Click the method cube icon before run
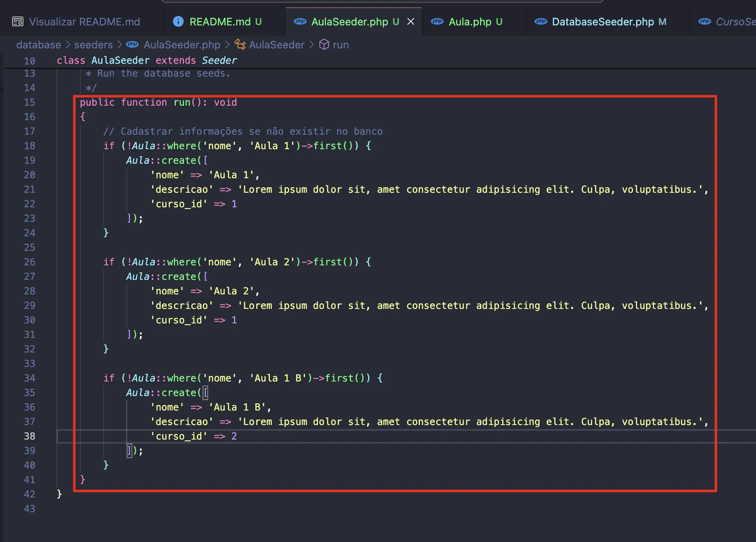Screen dimensions: 756x542 [x=324, y=45]
